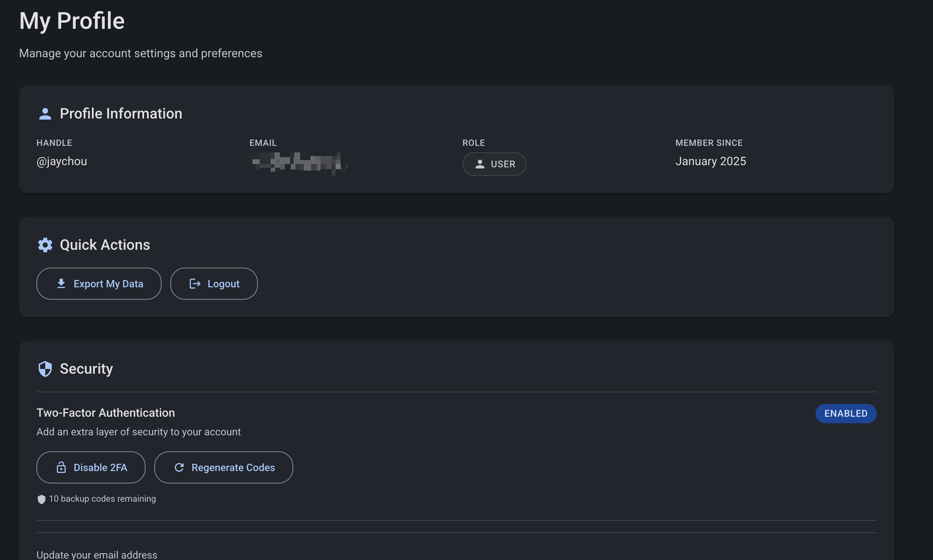This screenshot has width=933, height=560.
Task: Click the small shield beside backup codes
Action: pos(42,499)
